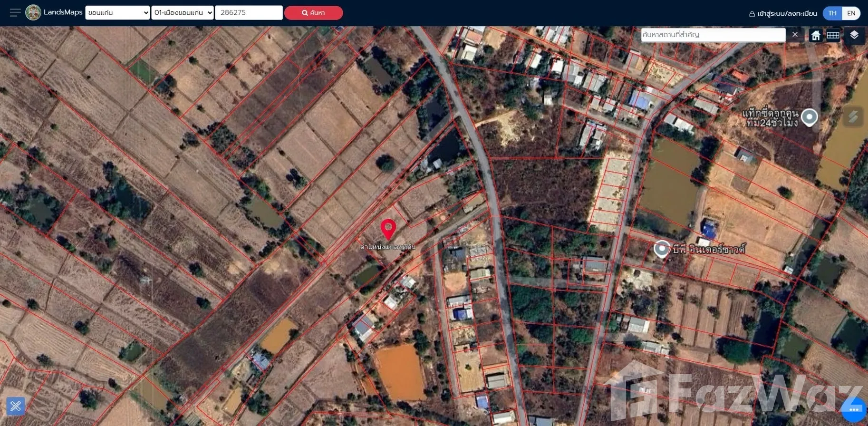Image resolution: width=868 pixels, height=426 pixels.
Task: Clear the landmark search with X
Action: click(x=795, y=35)
